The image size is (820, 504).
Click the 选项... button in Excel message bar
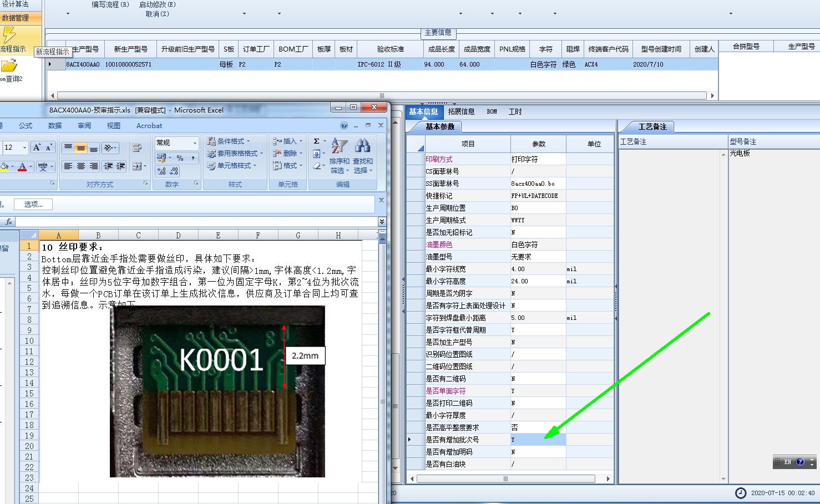coord(33,204)
